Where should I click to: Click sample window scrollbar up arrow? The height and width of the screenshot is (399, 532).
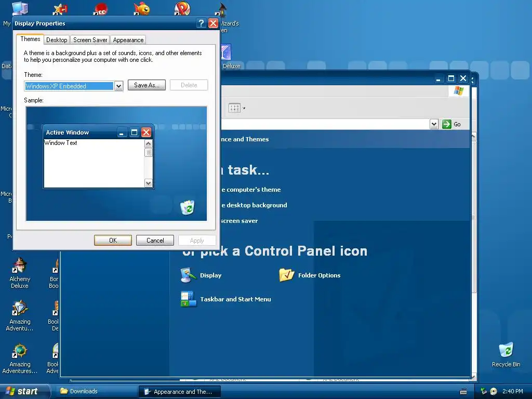148,144
